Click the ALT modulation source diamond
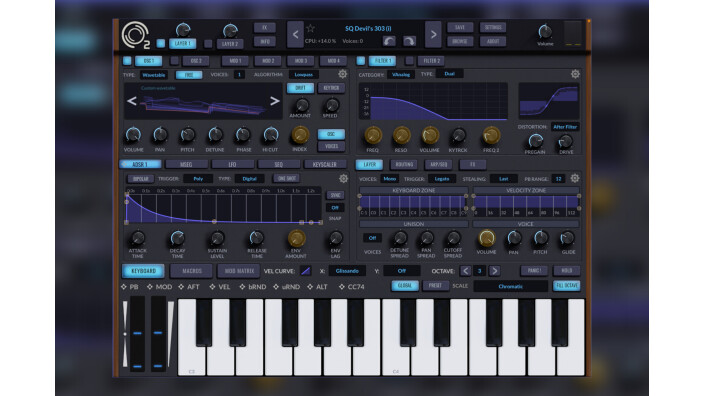This screenshot has height=396, width=704. 310,286
